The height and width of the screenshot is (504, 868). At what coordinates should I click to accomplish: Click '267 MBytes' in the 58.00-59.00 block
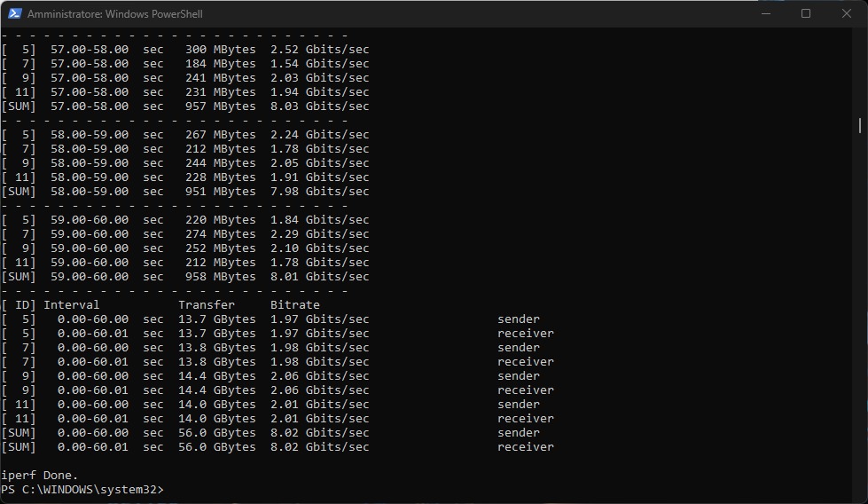click(220, 135)
